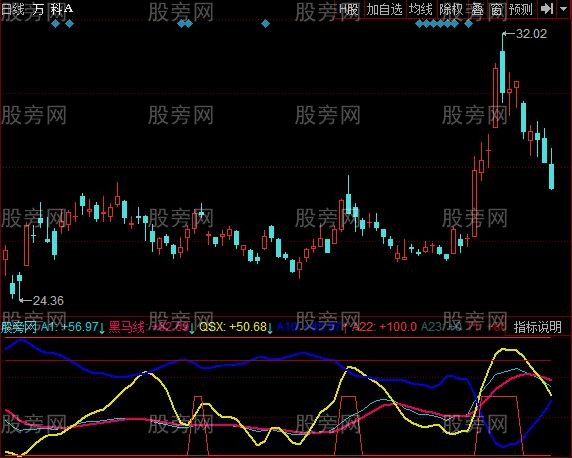Open the 预测 forecast tool
572x458 pixels.
click(521, 9)
